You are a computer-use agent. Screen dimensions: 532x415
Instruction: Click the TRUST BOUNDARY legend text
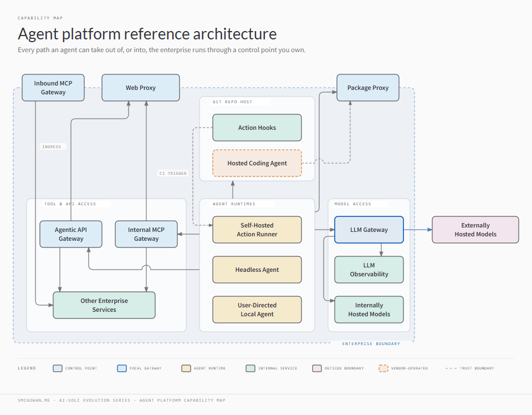tap(477, 368)
